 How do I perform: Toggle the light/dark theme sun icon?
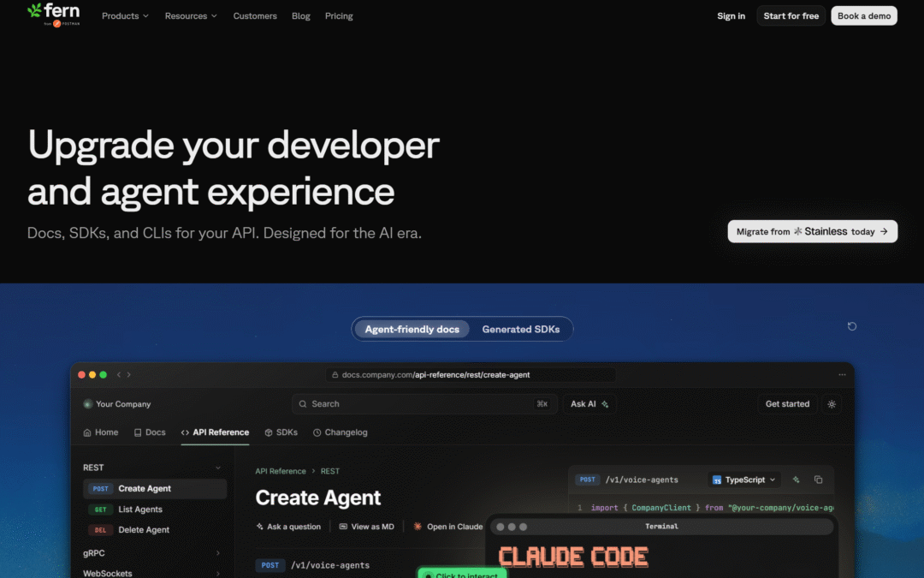(832, 404)
